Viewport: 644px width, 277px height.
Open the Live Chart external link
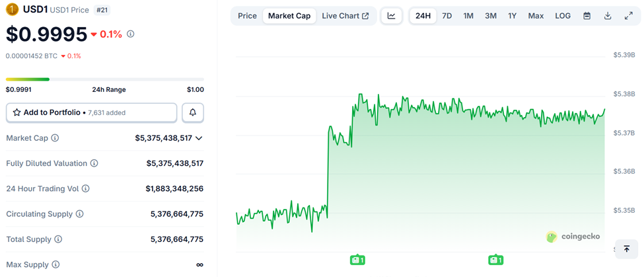tap(345, 16)
